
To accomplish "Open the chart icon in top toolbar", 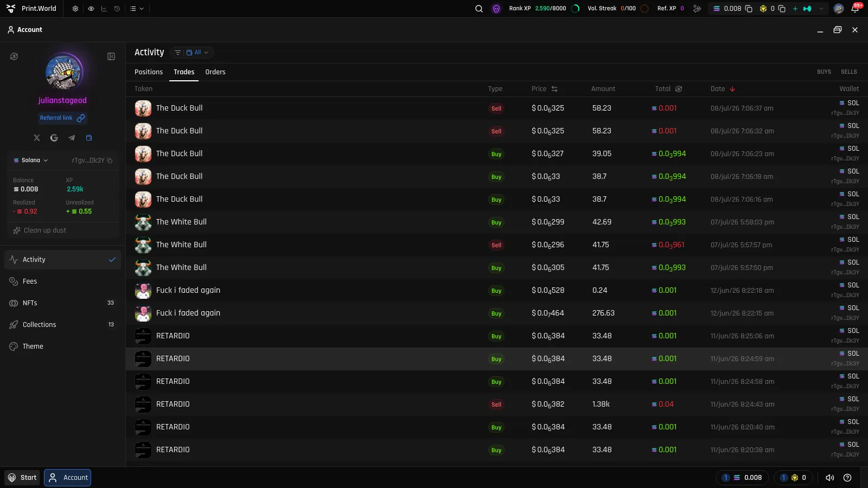I will point(104,9).
